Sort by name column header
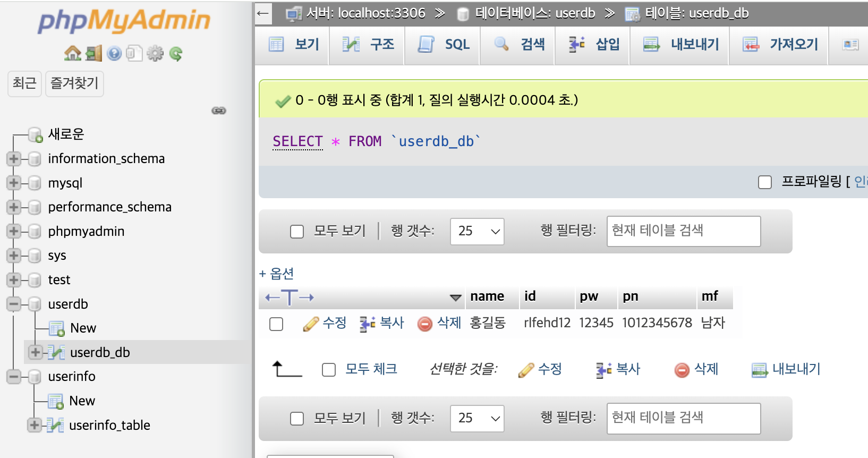The image size is (868, 458). [x=487, y=296]
